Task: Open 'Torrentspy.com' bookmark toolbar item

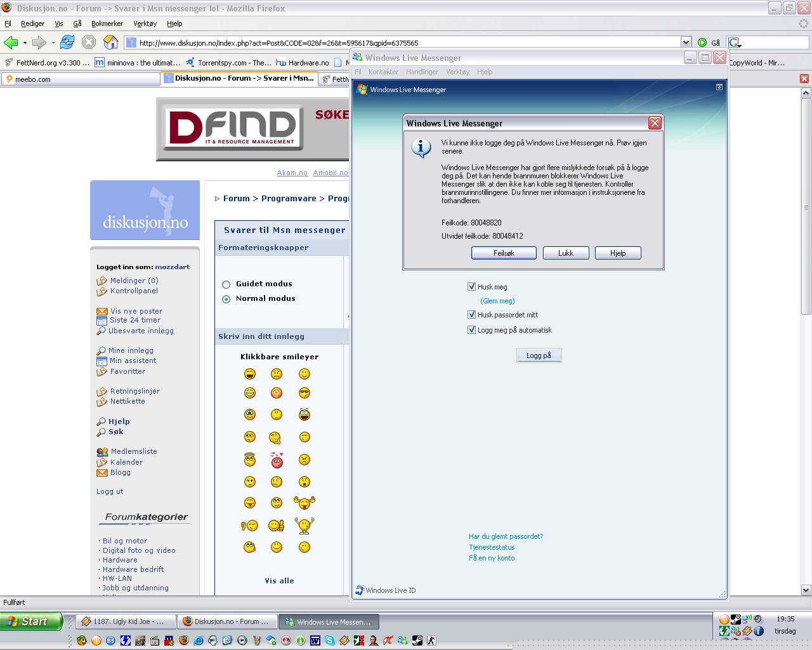Action: 228,62
